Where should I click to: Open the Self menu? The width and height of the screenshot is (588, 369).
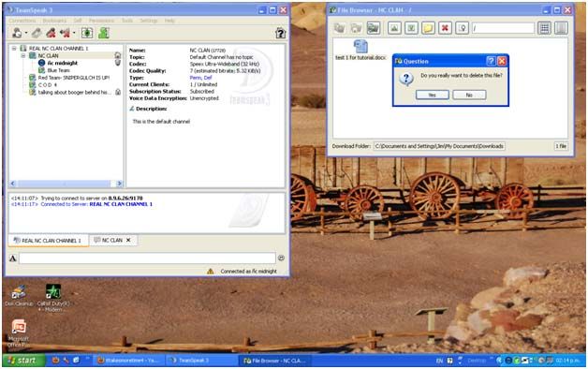78,21
